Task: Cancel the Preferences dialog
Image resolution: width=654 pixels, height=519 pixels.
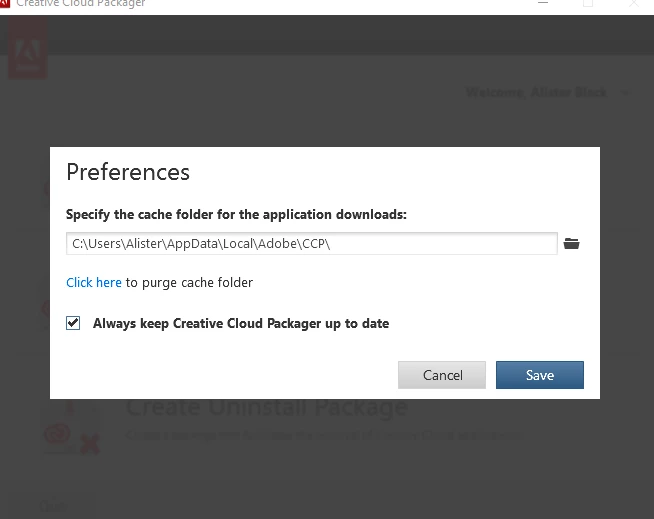Action: (442, 375)
